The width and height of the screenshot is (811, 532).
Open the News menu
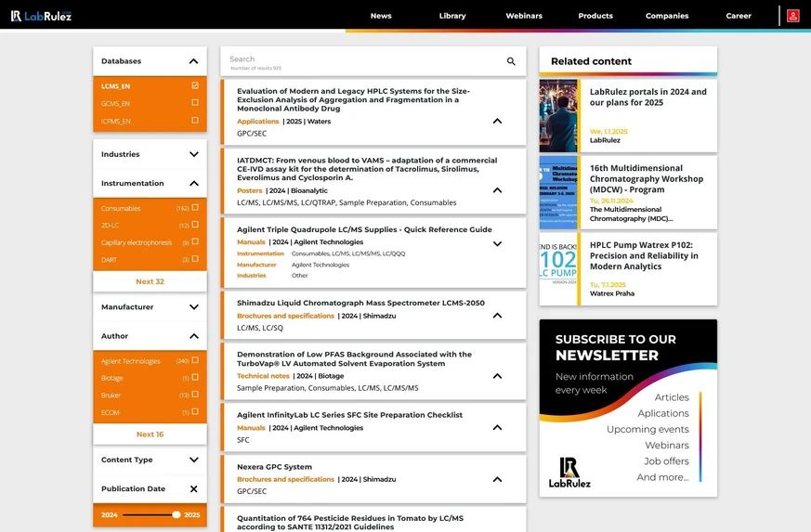tap(381, 16)
